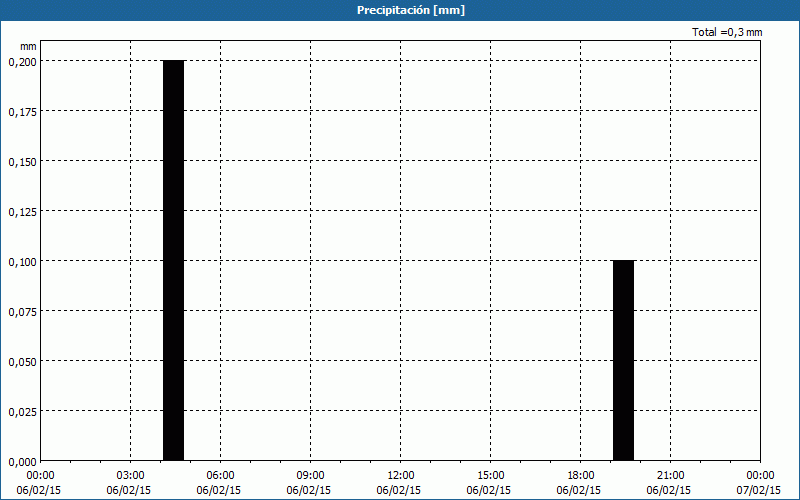Image resolution: width=800 pixels, height=500 pixels.
Task: Select the Total =0,3 mm readout
Action: click(x=727, y=32)
